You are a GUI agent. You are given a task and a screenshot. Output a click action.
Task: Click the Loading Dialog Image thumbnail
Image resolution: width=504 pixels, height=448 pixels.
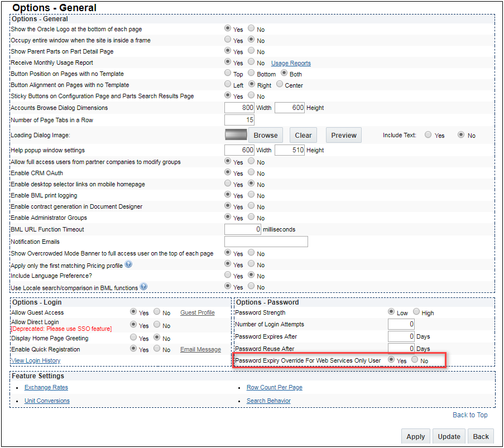click(236, 134)
